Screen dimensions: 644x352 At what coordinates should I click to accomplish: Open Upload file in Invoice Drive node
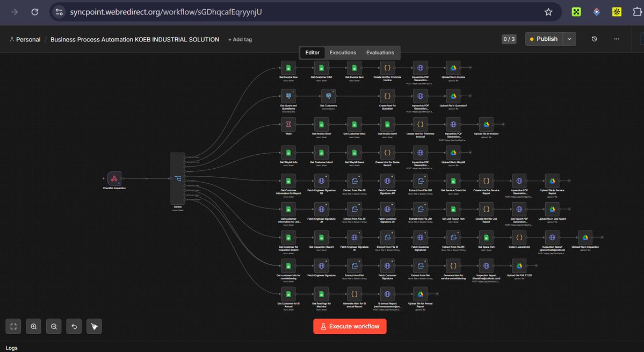click(453, 68)
